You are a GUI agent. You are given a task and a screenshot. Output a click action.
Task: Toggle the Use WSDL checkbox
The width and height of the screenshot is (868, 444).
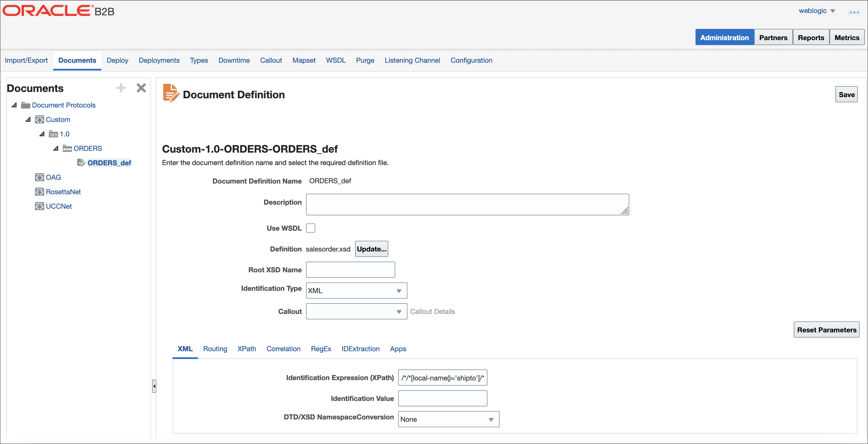[x=311, y=228]
